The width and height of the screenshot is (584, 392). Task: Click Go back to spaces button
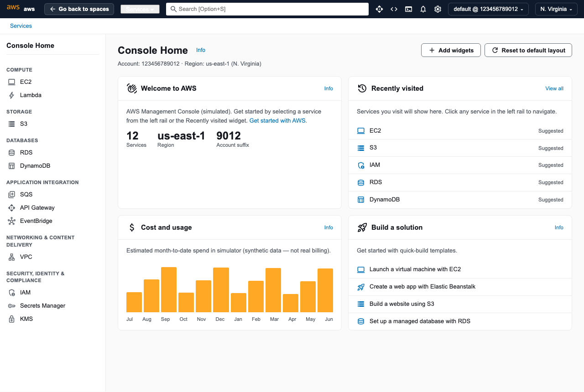tap(79, 9)
